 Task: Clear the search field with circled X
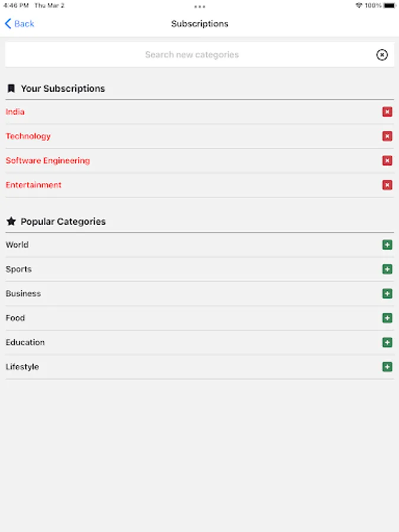[x=382, y=55]
